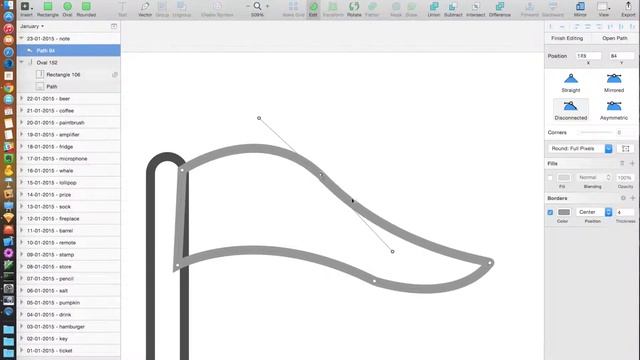Expand the 17-01-2015 - microphone artboard

point(22,158)
